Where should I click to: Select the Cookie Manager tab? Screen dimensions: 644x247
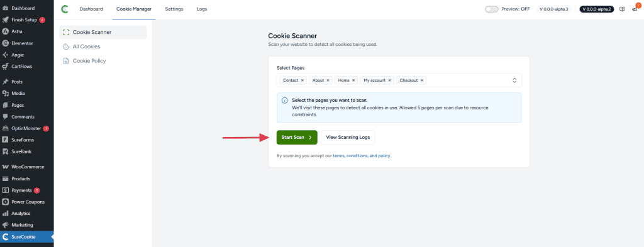[x=134, y=9]
